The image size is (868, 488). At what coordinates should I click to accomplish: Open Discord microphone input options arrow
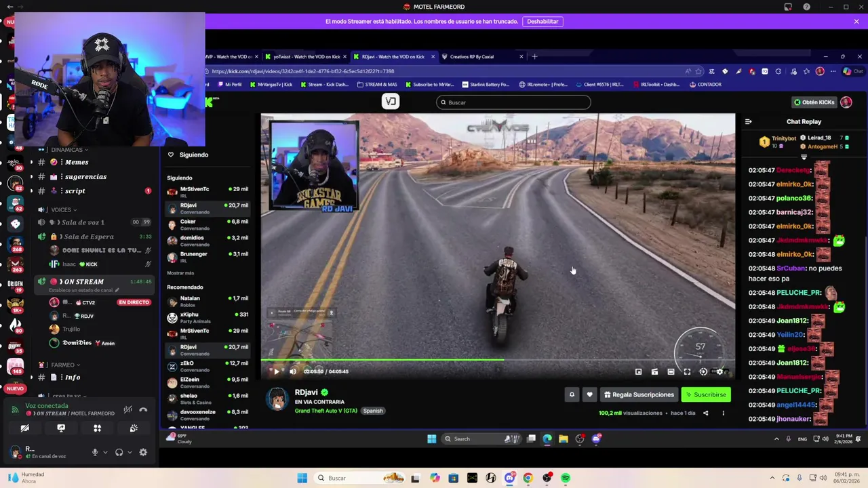[105, 453]
